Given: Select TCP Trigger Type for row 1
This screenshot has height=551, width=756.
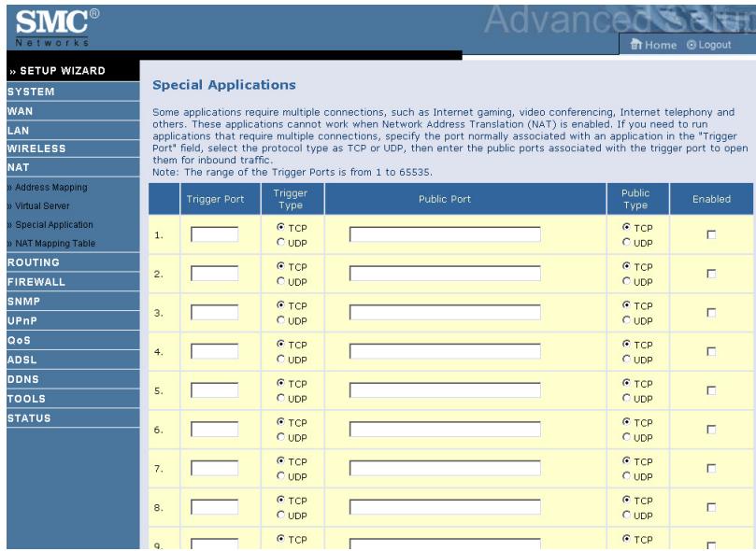Looking at the screenshot, I should click(x=280, y=227).
